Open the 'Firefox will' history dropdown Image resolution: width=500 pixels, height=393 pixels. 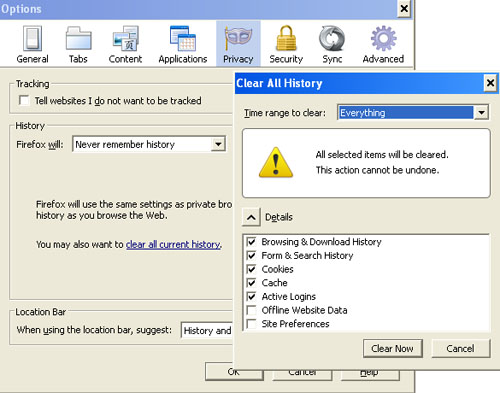[149, 144]
